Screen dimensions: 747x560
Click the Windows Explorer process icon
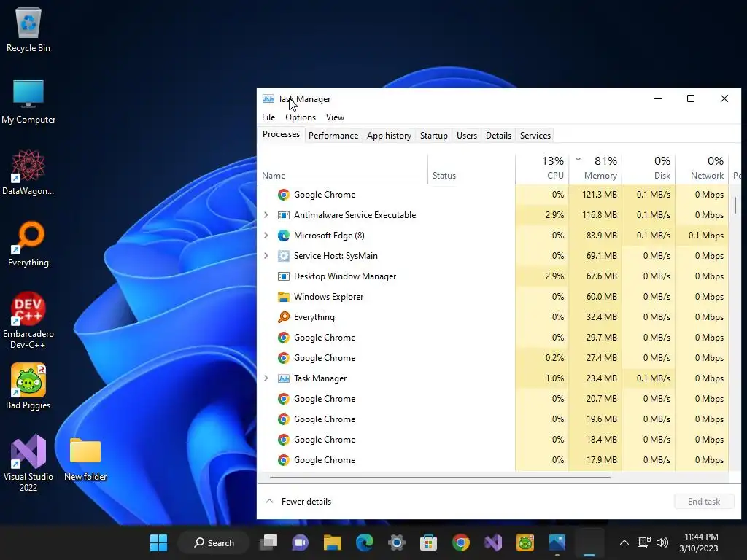point(284,297)
